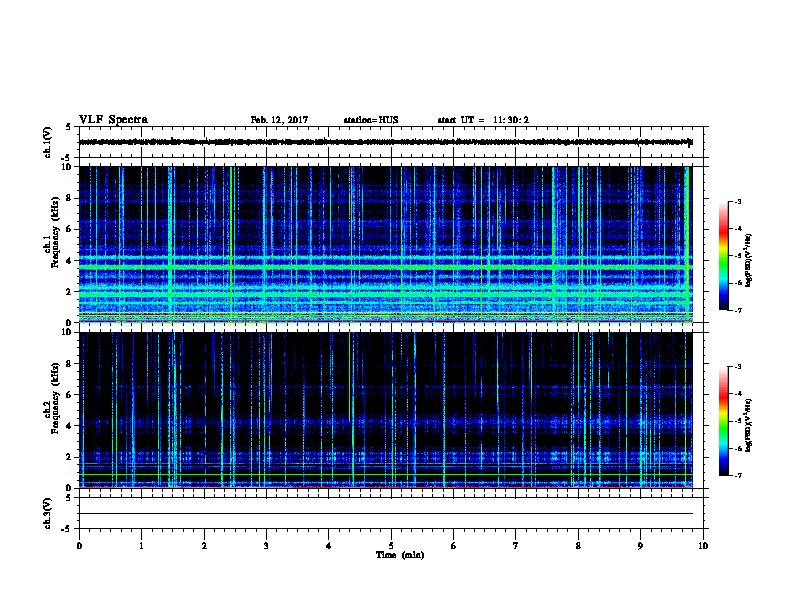The image size is (792, 612).
Task: Click the "-7" value on ch.1 colorbar
Action: pyautogui.click(x=738, y=310)
